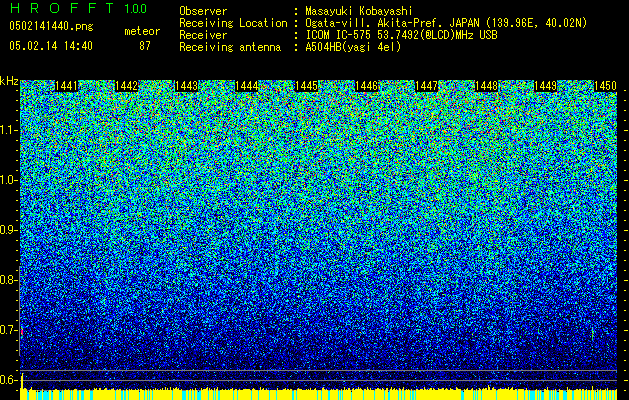Click the 0502141440.png filename
Screen dimensions: 629x400
[51, 26]
